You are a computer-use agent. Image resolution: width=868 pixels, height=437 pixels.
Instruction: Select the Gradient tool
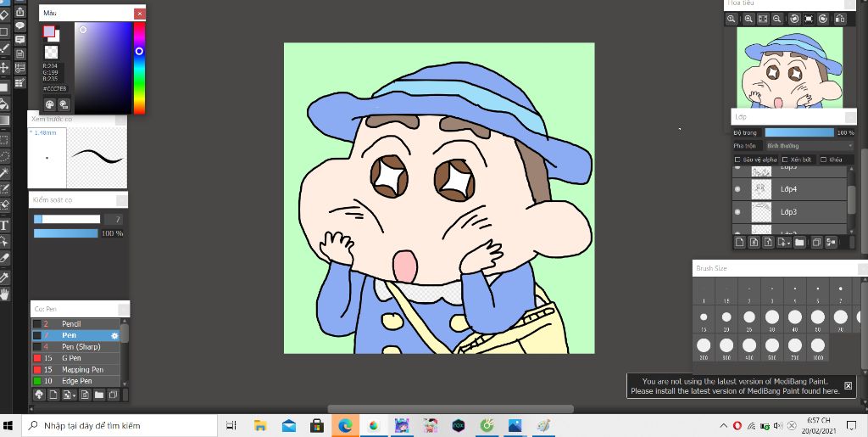[4, 120]
